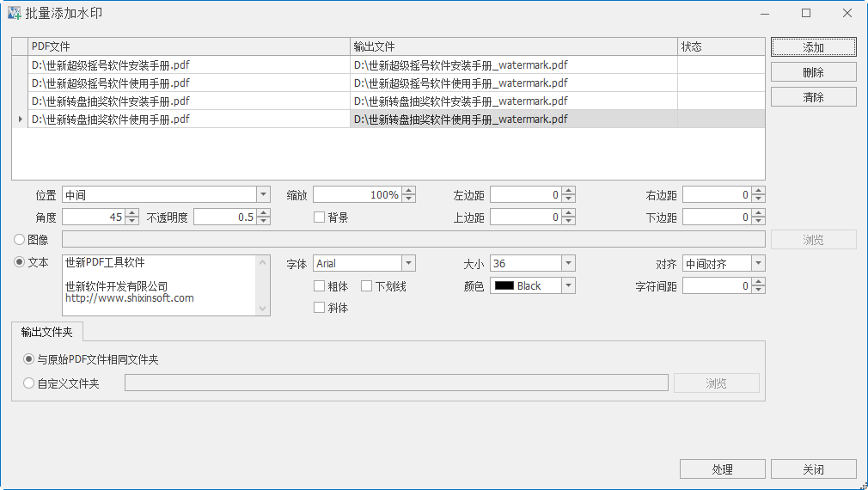The image size is (868, 490).
Task: Click the current row indicator arrow
Action: point(20,119)
